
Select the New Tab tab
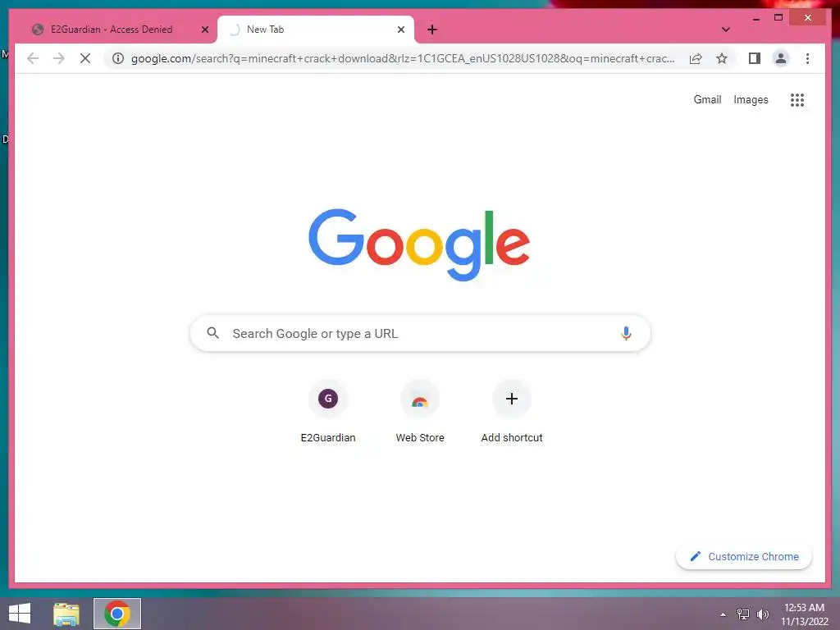point(316,30)
